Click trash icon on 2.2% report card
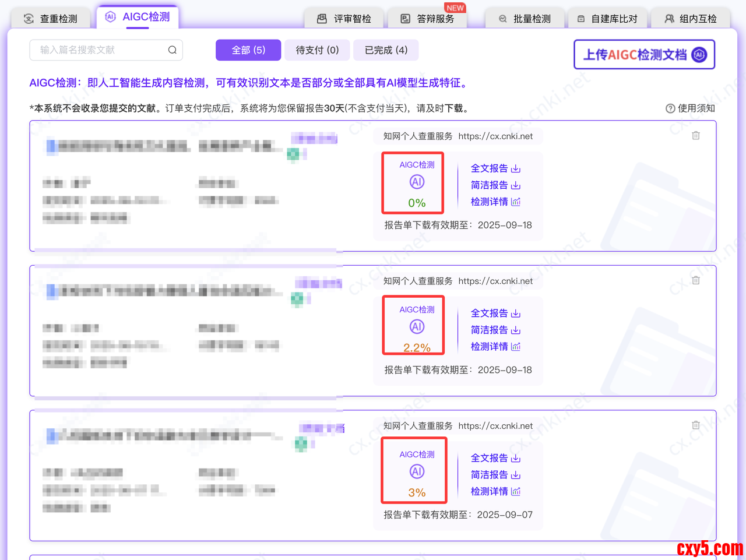 [x=696, y=280]
